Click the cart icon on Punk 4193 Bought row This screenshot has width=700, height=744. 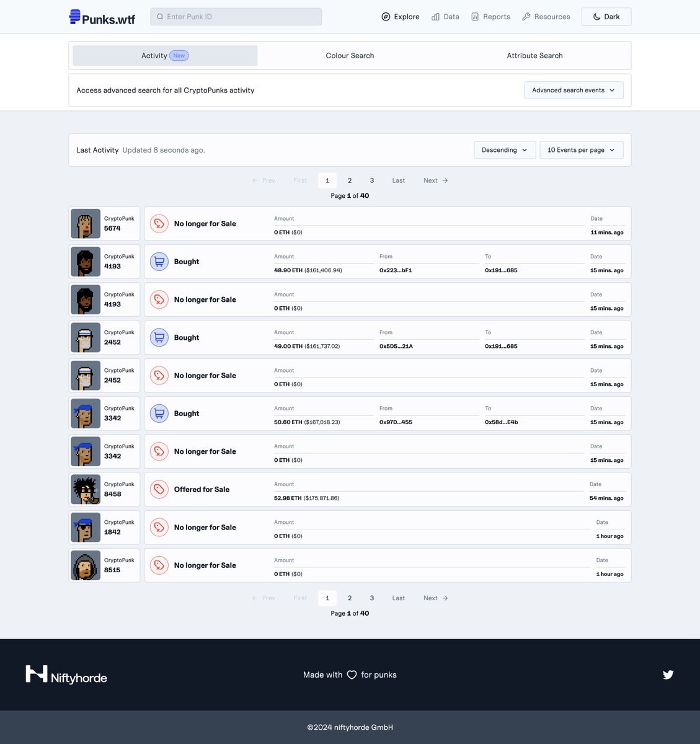(x=159, y=262)
